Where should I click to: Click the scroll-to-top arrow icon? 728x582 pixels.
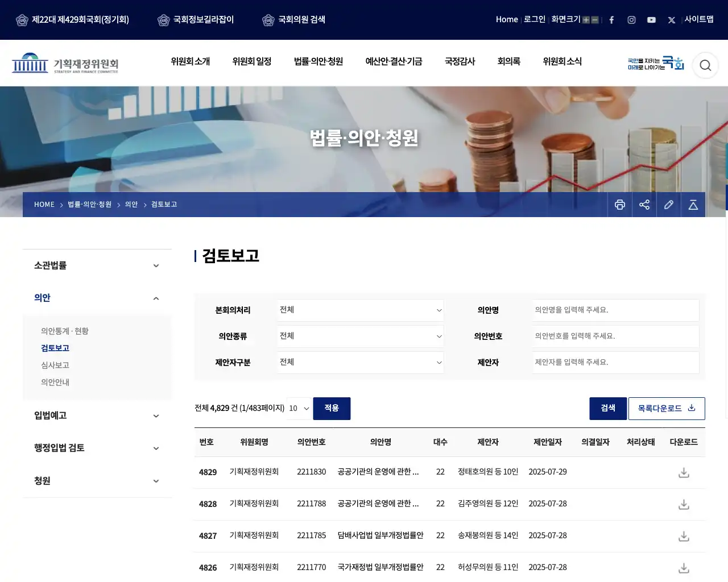click(693, 205)
